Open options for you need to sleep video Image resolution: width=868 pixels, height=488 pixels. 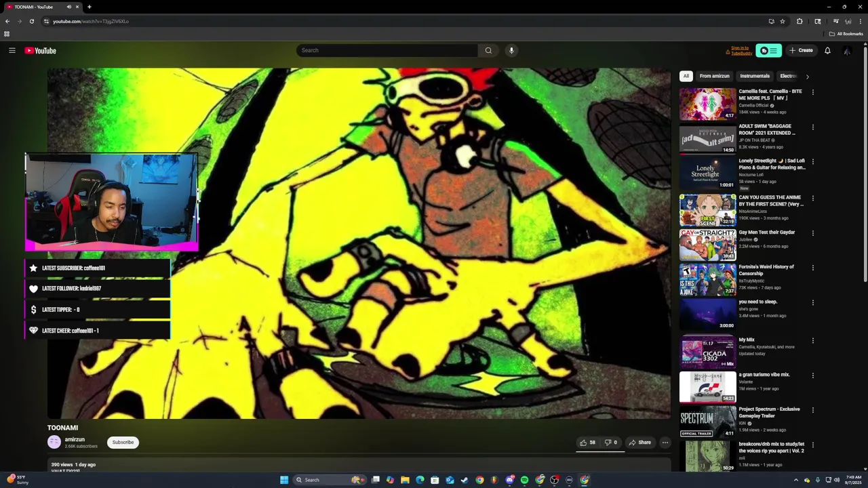812,302
